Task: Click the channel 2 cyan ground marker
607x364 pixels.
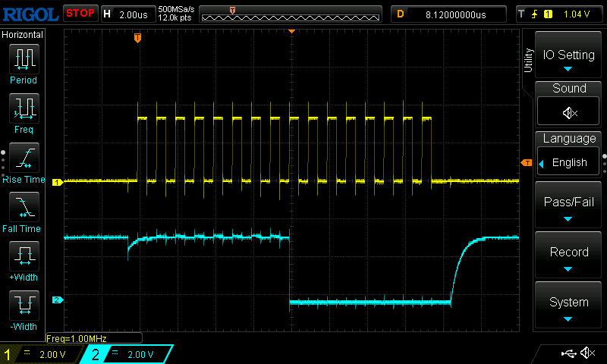Action: [58, 300]
